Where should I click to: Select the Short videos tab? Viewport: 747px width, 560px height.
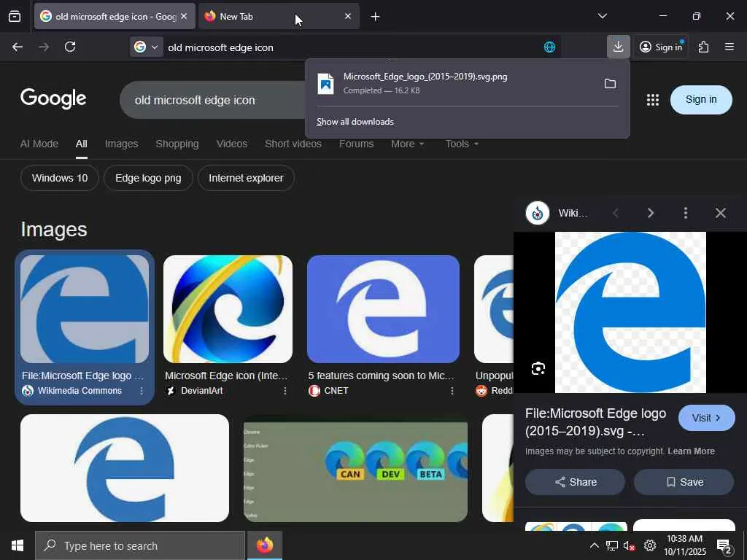(x=293, y=144)
